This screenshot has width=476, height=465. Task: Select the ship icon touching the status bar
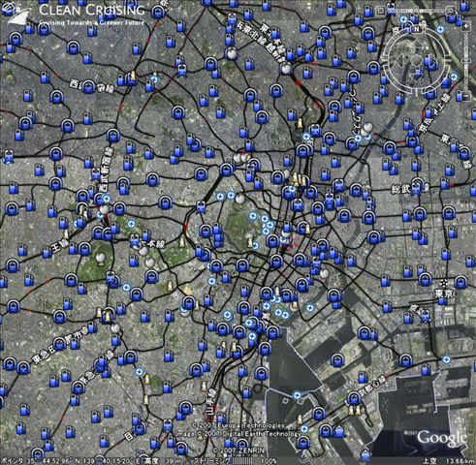click(x=365, y=455)
